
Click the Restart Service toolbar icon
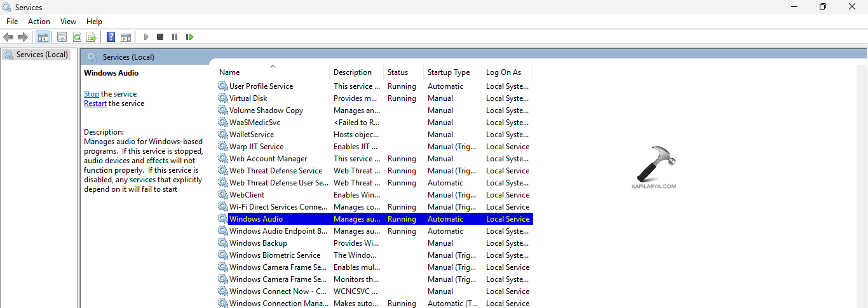189,37
